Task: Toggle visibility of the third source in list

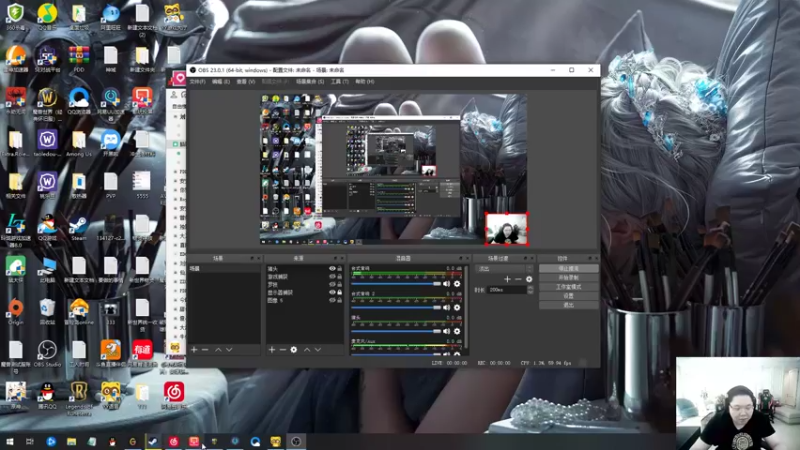Action: 332,285
